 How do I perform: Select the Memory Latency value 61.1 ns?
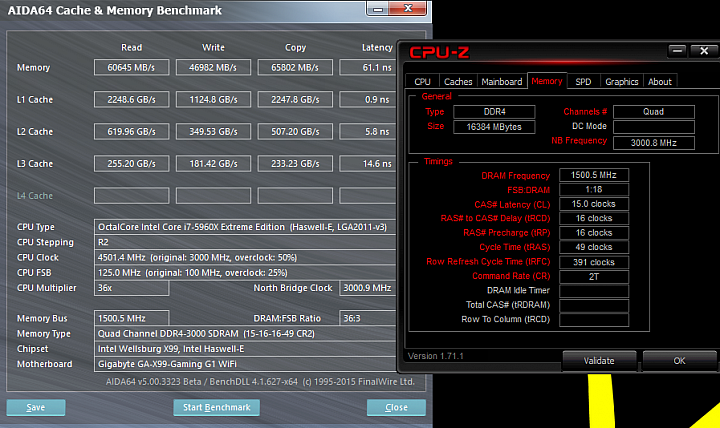click(368, 68)
